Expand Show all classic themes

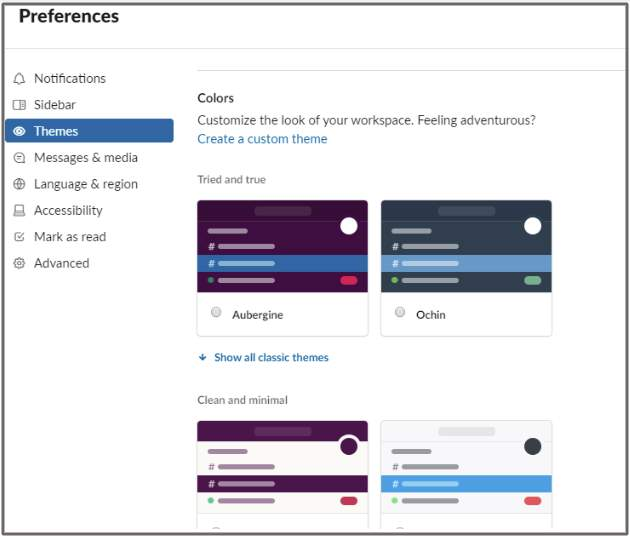coord(271,357)
